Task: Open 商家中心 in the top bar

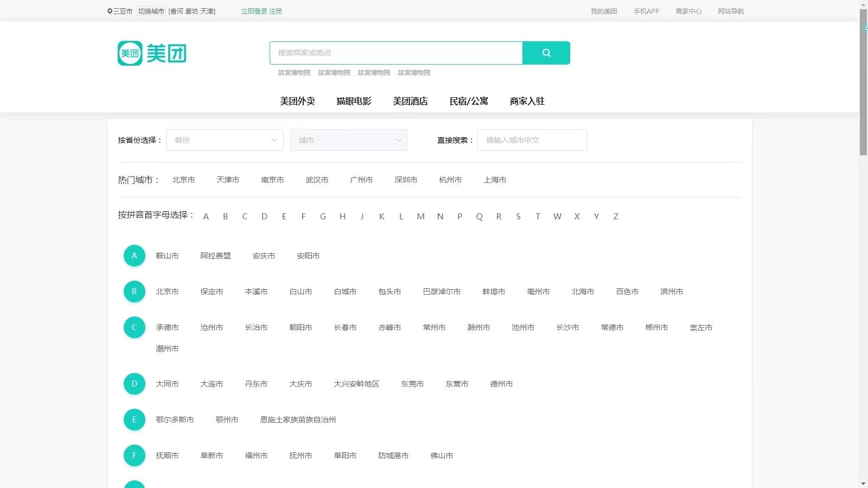Action: click(688, 11)
